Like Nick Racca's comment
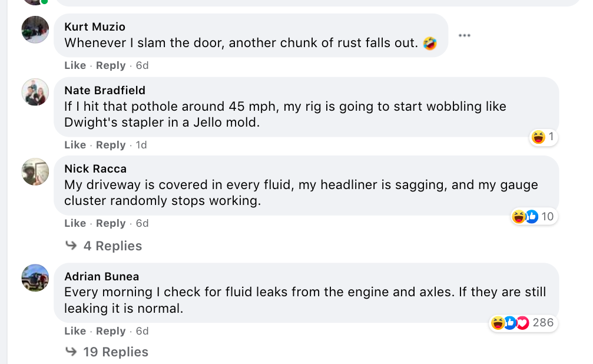 [x=75, y=223]
